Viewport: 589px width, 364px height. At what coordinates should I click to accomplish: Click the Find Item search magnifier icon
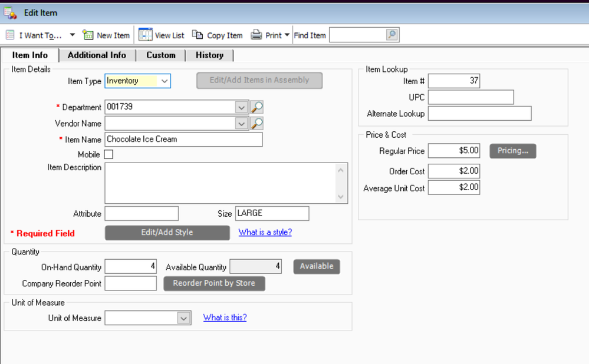click(391, 35)
